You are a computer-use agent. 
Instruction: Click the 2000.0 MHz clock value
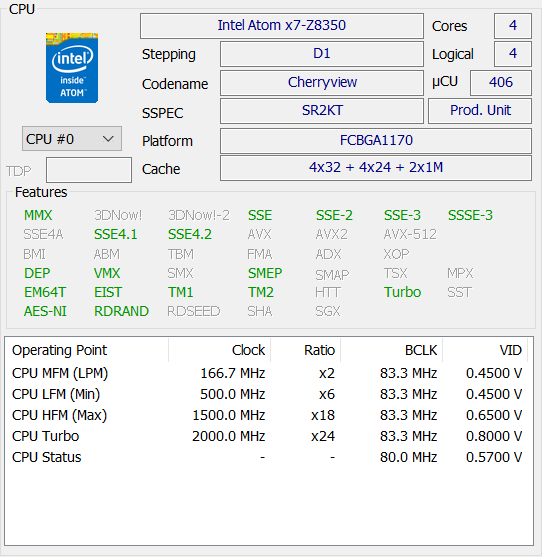point(229,436)
